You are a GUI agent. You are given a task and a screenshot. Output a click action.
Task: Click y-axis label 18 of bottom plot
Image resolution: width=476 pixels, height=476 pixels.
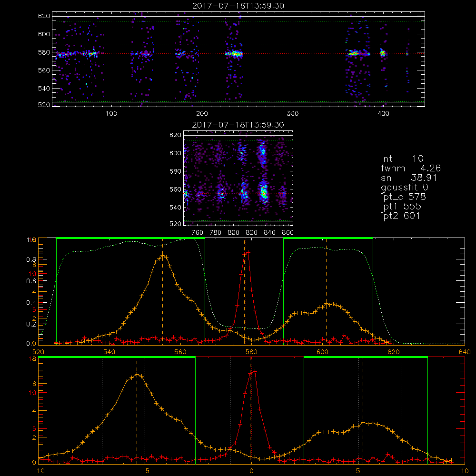click(32, 359)
